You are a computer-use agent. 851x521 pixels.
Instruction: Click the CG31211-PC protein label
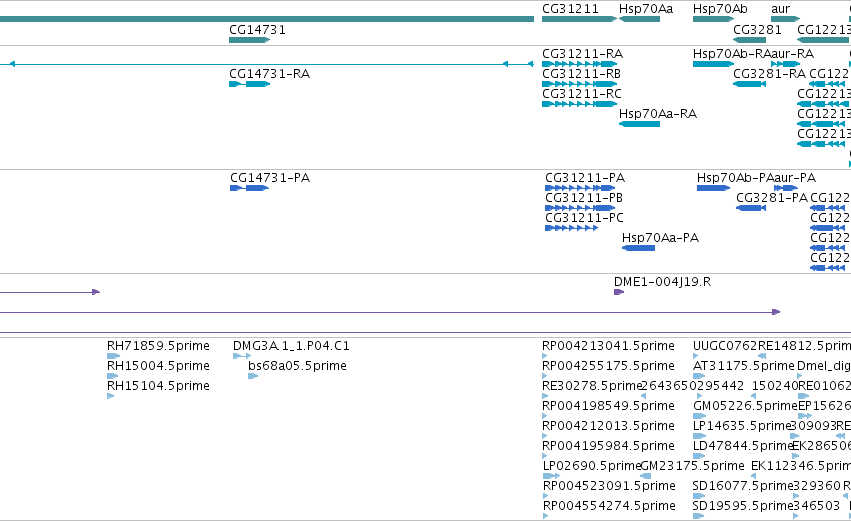point(585,218)
